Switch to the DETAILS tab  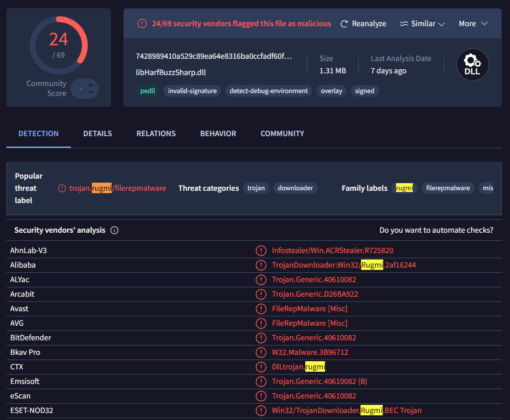point(98,134)
